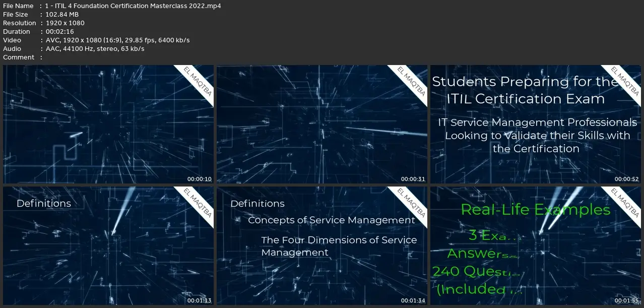This screenshot has width=644, height=308.
Task: Click the Audio AAC details field
Action: (95, 48)
